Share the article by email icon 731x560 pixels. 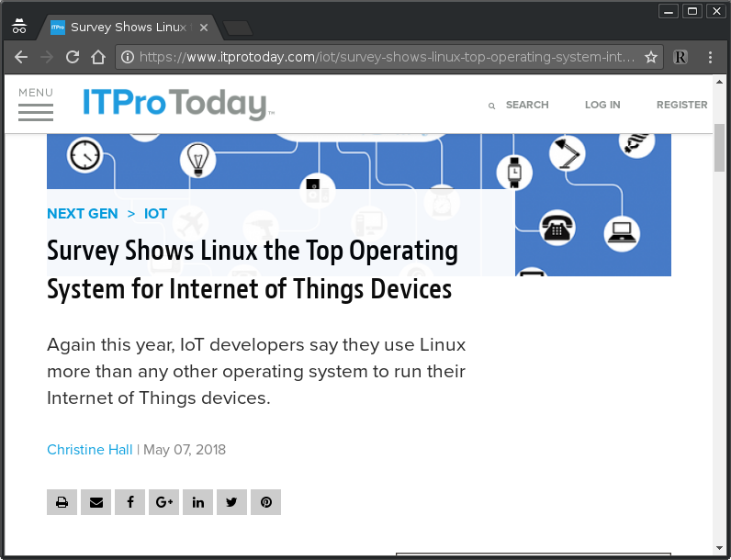[96, 502]
